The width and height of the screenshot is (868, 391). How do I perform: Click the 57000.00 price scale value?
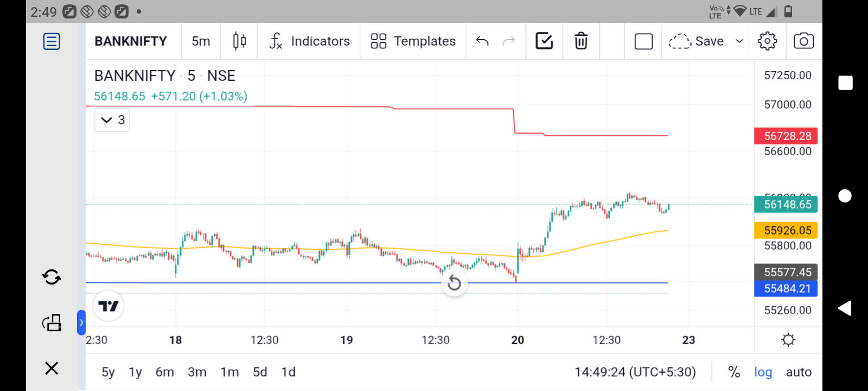click(x=788, y=104)
